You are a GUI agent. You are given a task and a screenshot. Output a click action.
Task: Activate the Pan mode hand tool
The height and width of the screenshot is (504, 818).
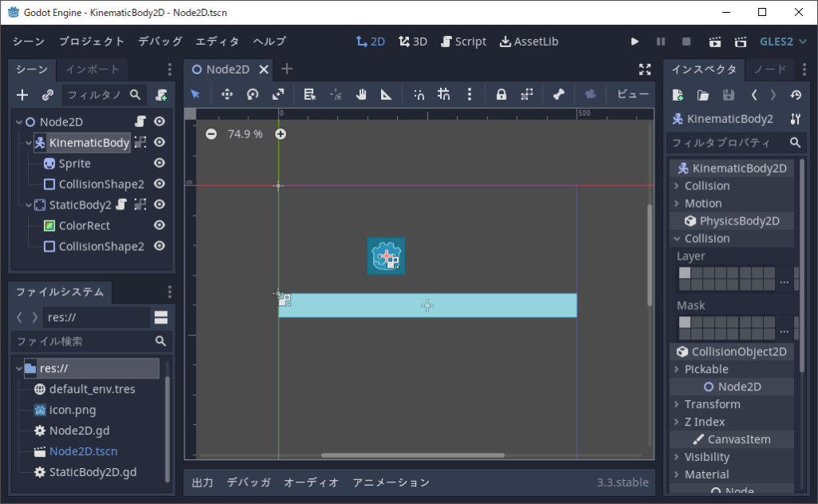point(361,94)
